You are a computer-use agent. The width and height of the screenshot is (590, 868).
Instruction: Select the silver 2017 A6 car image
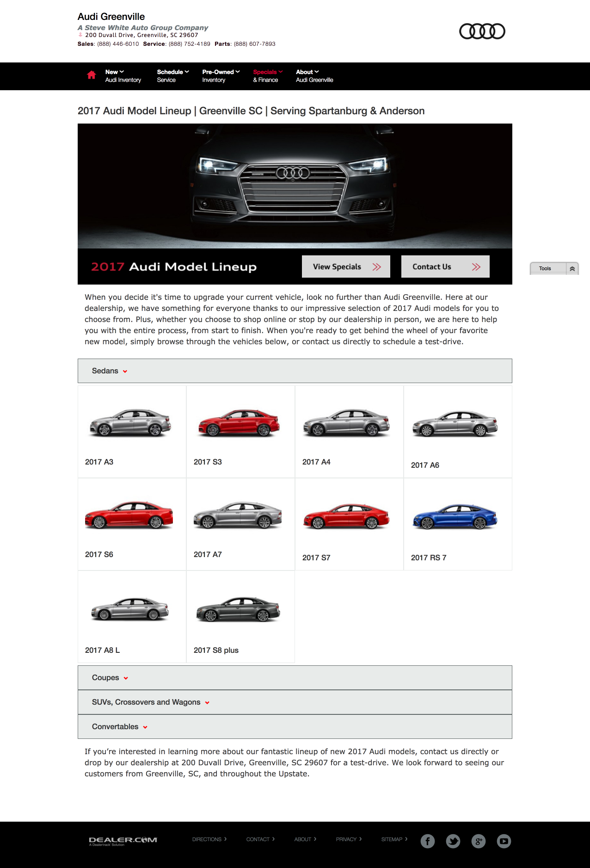tap(455, 423)
